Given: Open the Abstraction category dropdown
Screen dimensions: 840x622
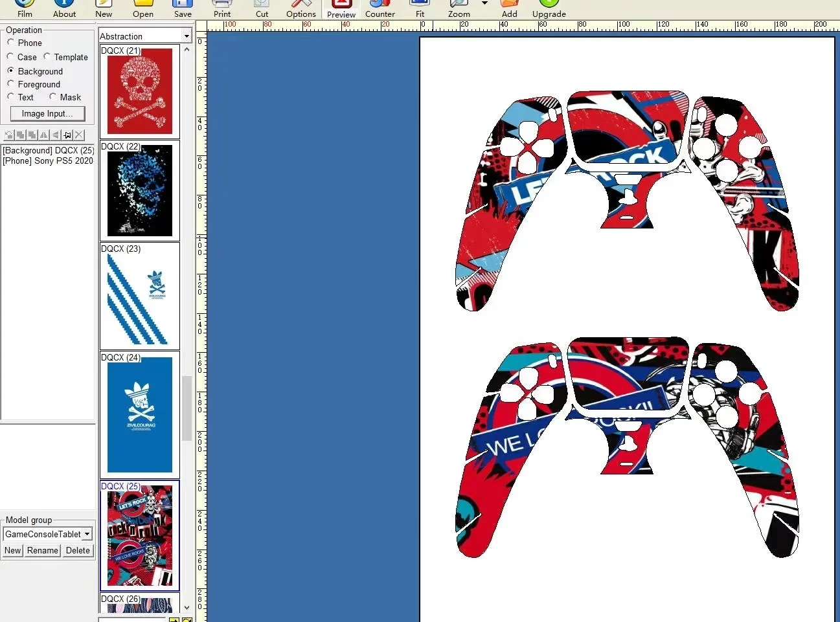Looking at the screenshot, I should (187, 36).
